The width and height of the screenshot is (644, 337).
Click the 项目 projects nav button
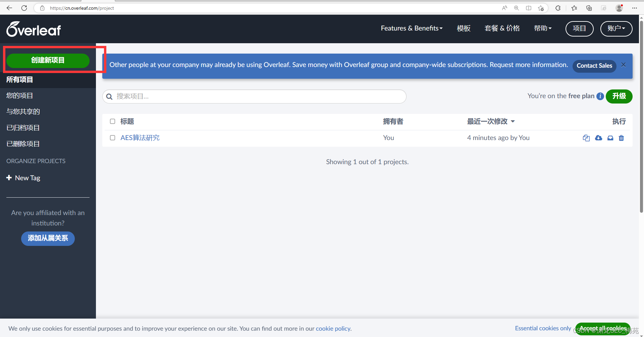tap(579, 28)
